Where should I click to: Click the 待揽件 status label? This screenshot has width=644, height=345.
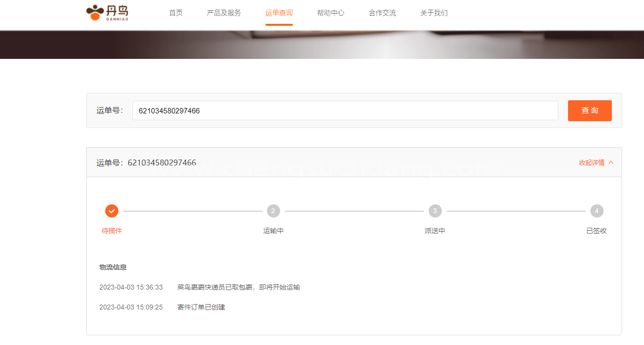tap(112, 231)
